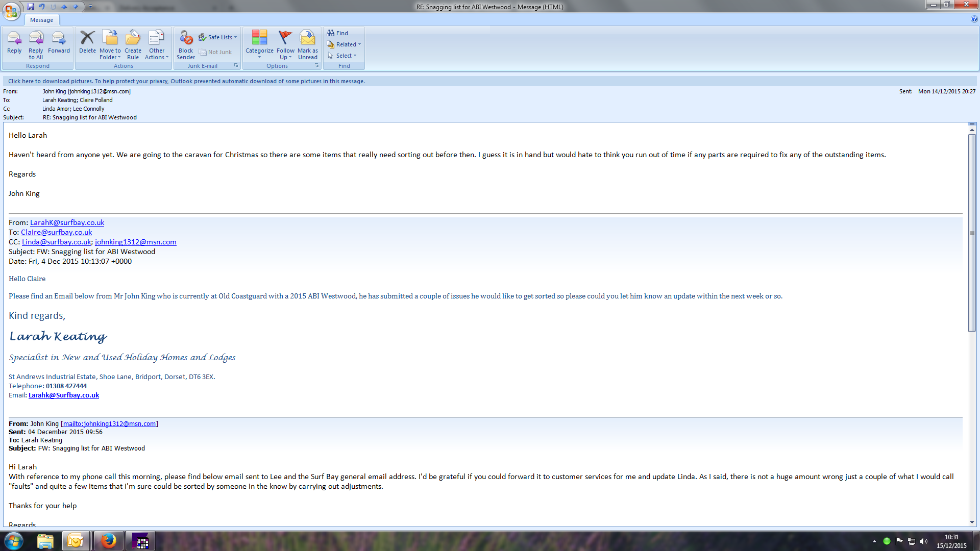Screen dimensions: 980x551
Task: Open the Move to Folder dropdown
Action: tap(110, 45)
